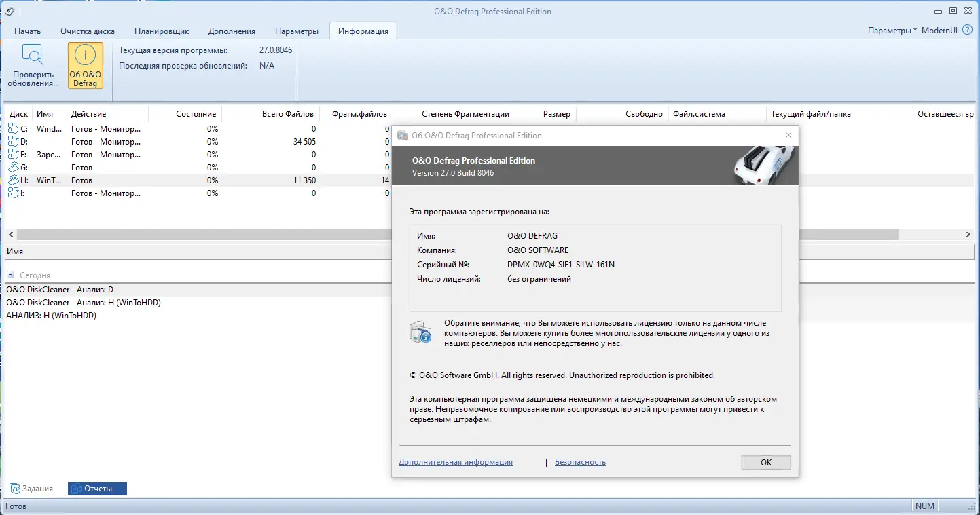Screen dimensions: 980x515
Task: Open the Параметры ribbon tab
Action: pos(297,31)
